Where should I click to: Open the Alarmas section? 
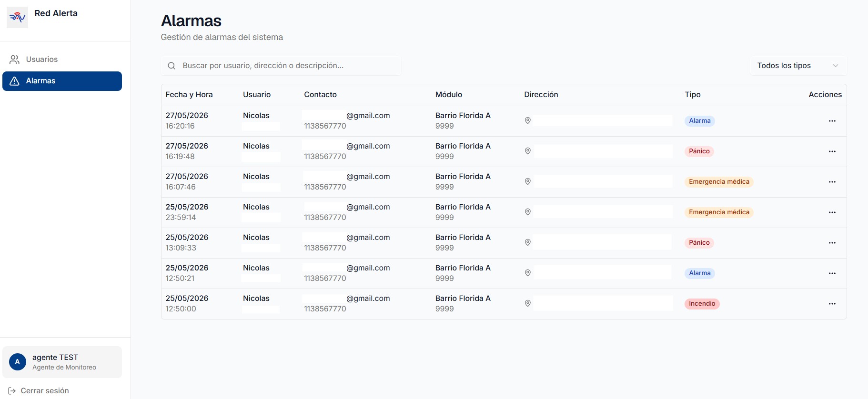pyautogui.click(x=62, y=81)
